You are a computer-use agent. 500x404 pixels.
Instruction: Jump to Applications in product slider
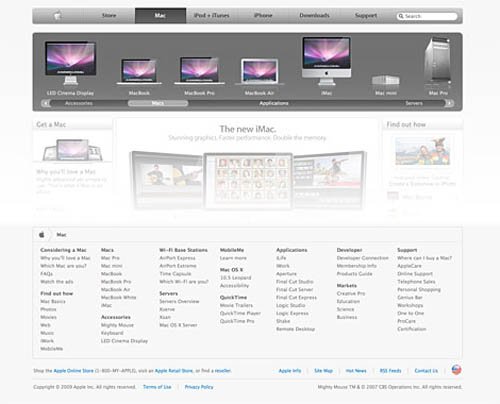(274, 103)
